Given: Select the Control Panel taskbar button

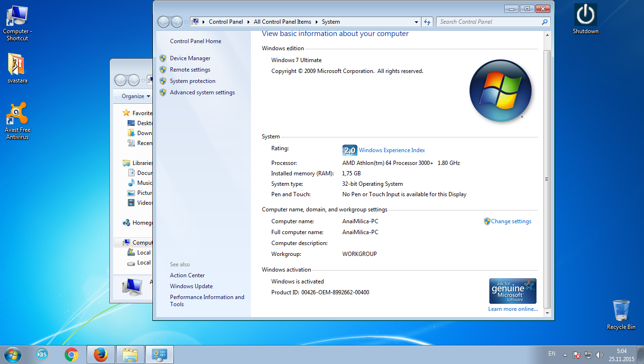Looking at the screenshot, I should pyautogui.click(x=160, y=355).
